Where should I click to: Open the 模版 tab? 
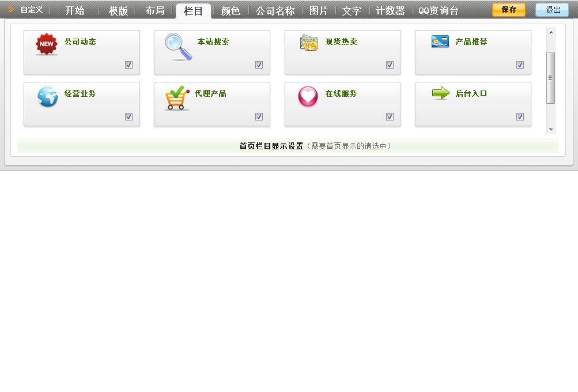[118, 10]
